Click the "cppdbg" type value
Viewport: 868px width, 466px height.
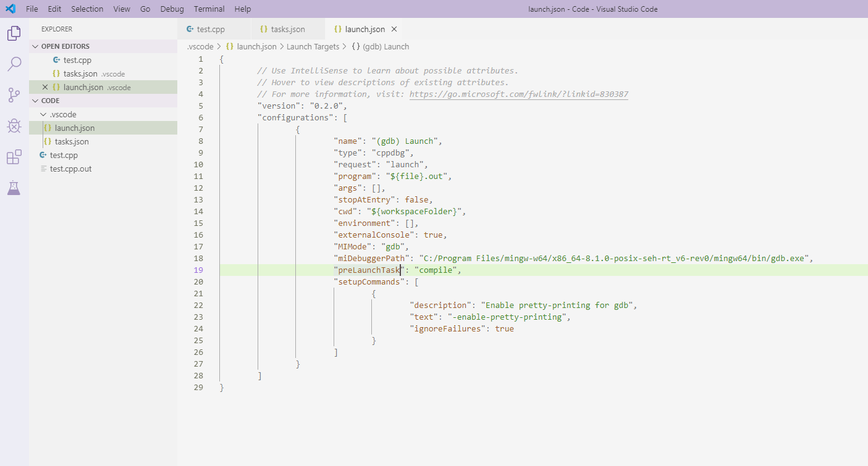[390, 152]
